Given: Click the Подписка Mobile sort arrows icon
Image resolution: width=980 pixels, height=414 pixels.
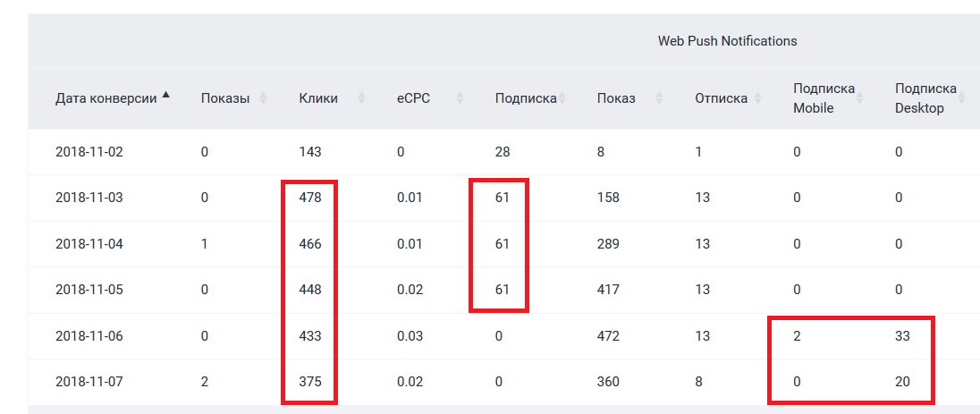Looking at the screenshot, I should 860,98.
